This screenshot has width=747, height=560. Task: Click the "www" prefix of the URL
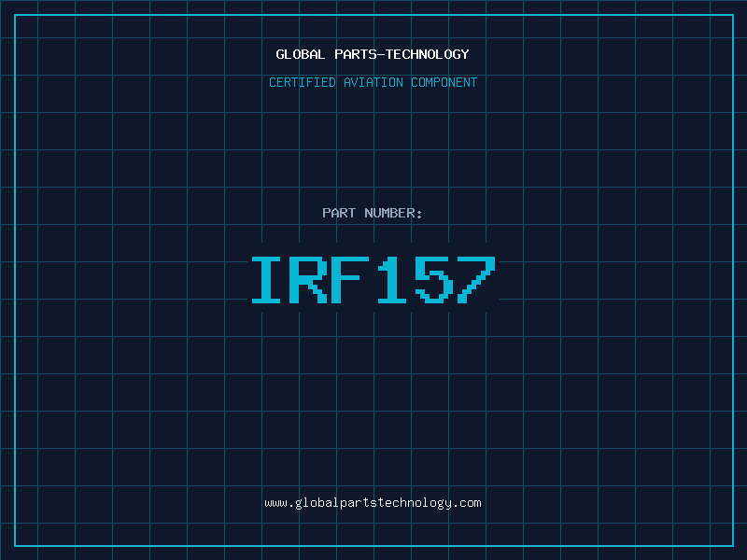[275, 503]
